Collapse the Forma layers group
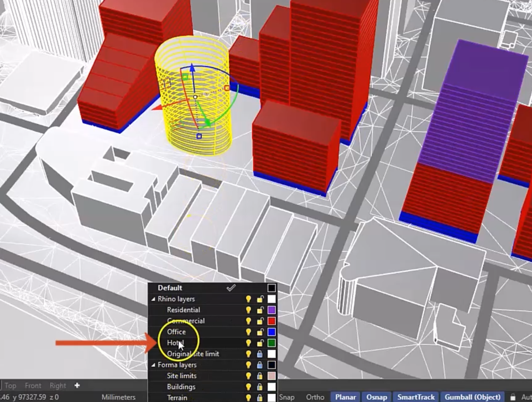Image resolution: width=532 pixels, height=402 pixels. click(154, 365)
